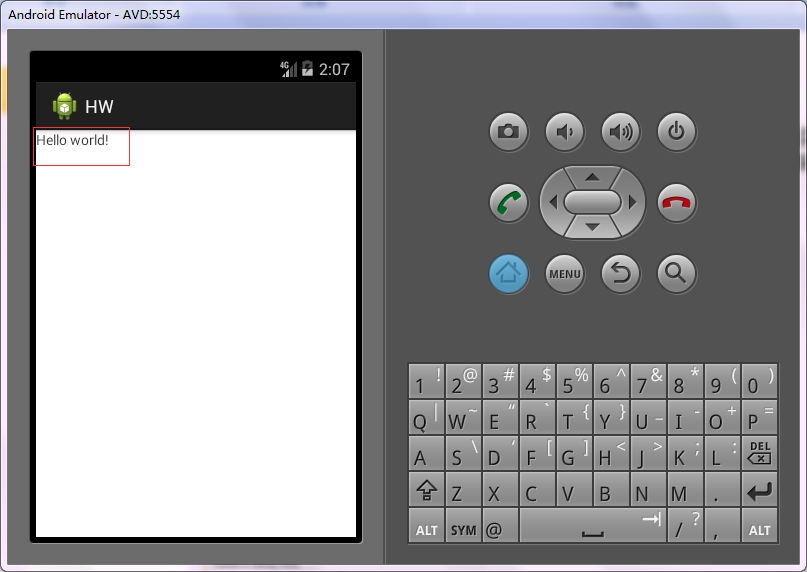807x572 pixels.
Task: Tap the SYM key
Action: coord(463,525)
